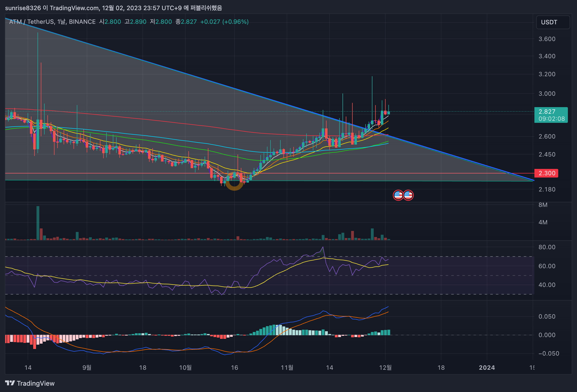Image resolution: width=577 pixels, height=392 pixels.
Task: Click the right US flag economic event icon
Action: pos(408,195)
